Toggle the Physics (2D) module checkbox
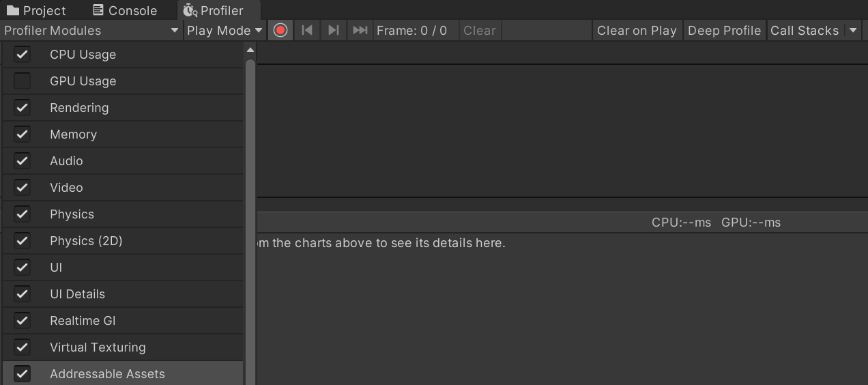The width and height of the screenshot is (868, 385). pos(23,241)
